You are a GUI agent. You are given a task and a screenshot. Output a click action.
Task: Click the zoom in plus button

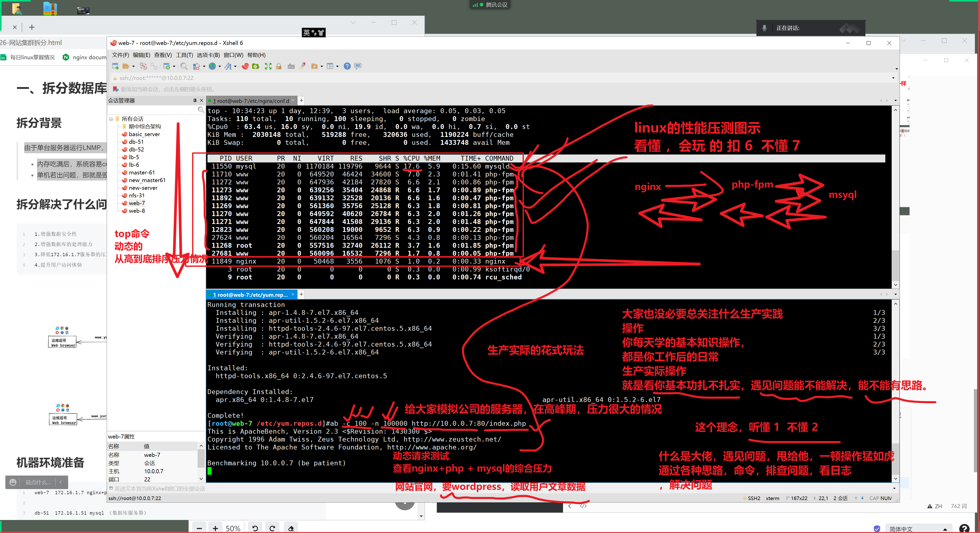pos(215,528)
